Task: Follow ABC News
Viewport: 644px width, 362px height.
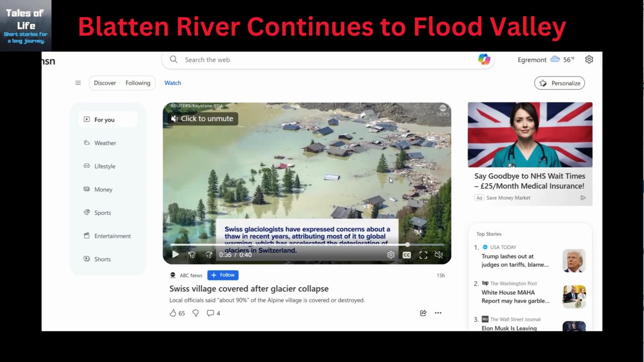Action: [x=223, y=275]
